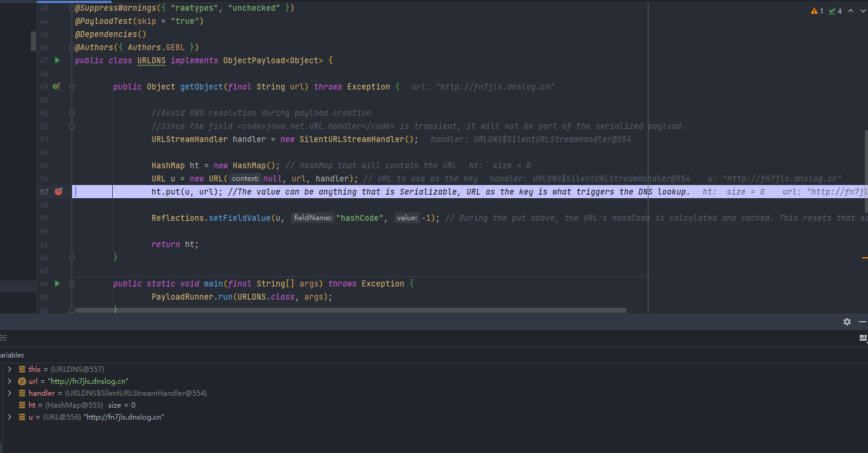The width and height of the screenshot is (868, 453).
Task: Hide the debug tool window
Action: click(863, 322)
